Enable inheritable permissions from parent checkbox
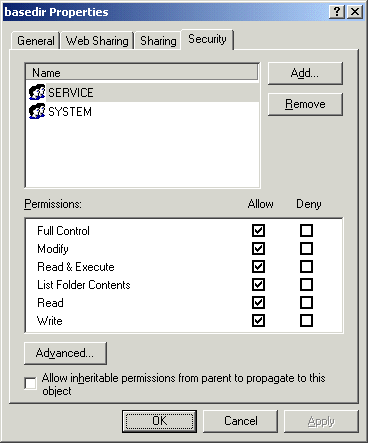Image resolution: width=368 pixels, height=443 pixels. [30, 383]
